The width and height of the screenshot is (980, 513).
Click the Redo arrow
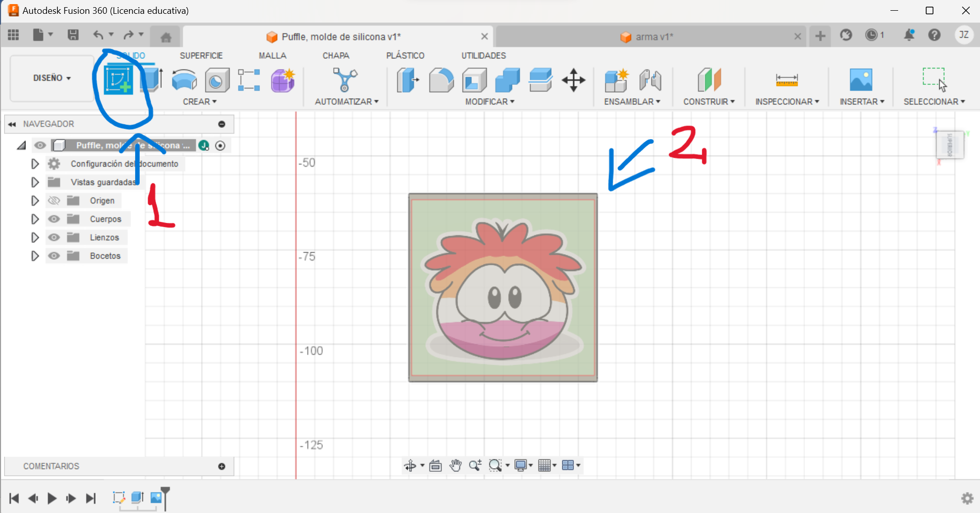(128, 35)
